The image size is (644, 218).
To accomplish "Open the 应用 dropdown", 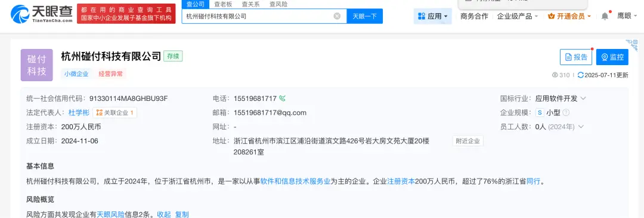I will pos(432,16).
